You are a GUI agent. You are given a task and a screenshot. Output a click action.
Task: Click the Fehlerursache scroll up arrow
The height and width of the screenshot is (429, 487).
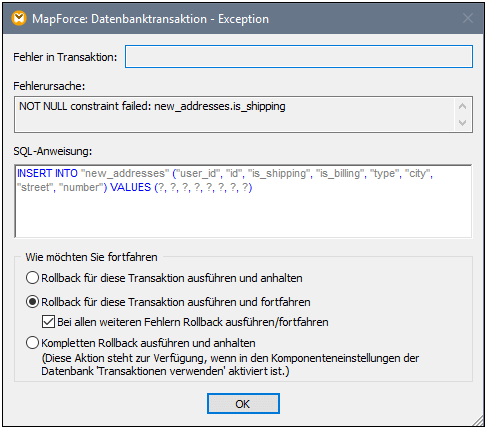click(x=462, y=106)
